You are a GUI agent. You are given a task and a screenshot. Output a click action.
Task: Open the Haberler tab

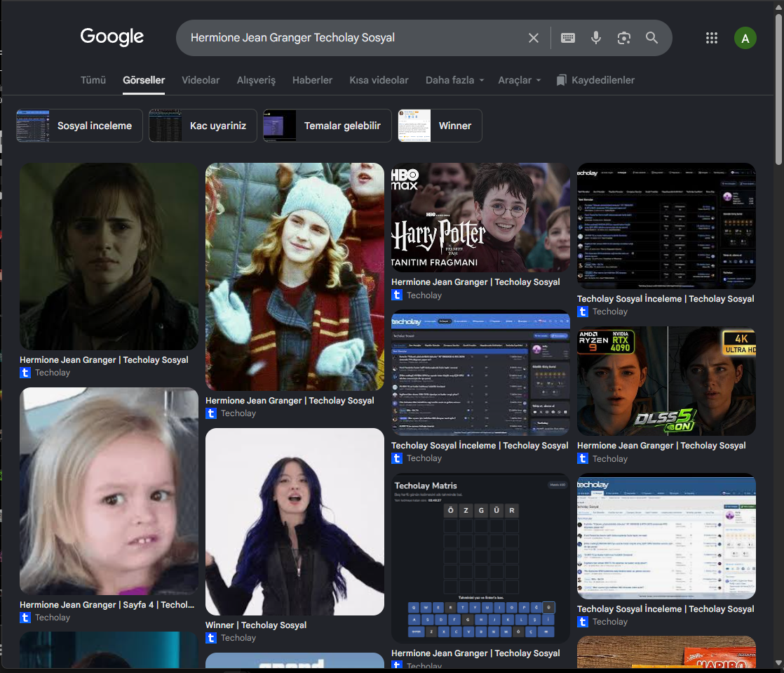pyautogui.click(x=313, y=80)
